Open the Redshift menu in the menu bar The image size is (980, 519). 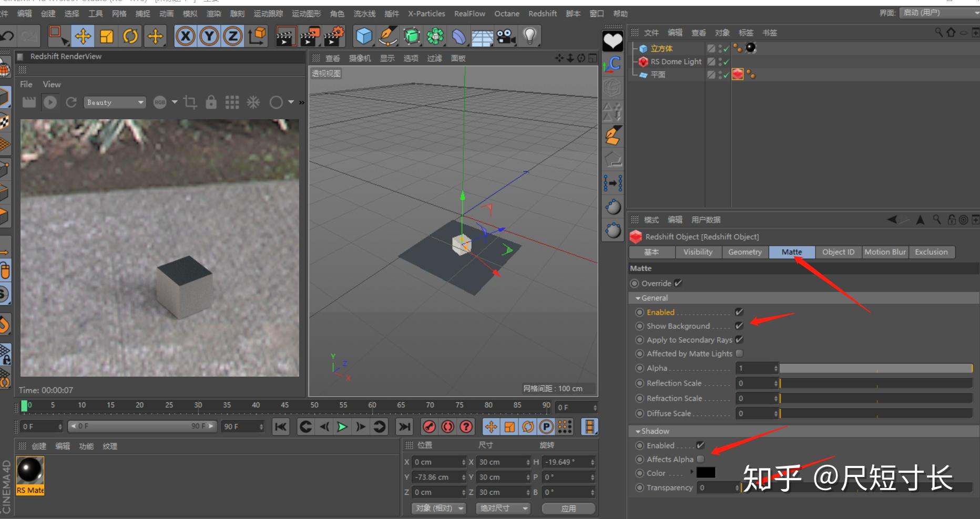tap(542, 14)
